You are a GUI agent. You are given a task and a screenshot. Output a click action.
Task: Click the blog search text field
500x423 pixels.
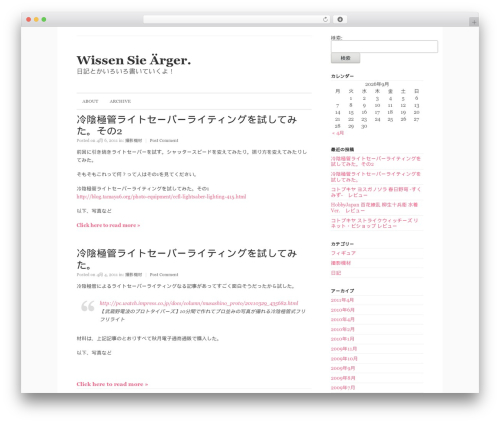coord(384,46)
